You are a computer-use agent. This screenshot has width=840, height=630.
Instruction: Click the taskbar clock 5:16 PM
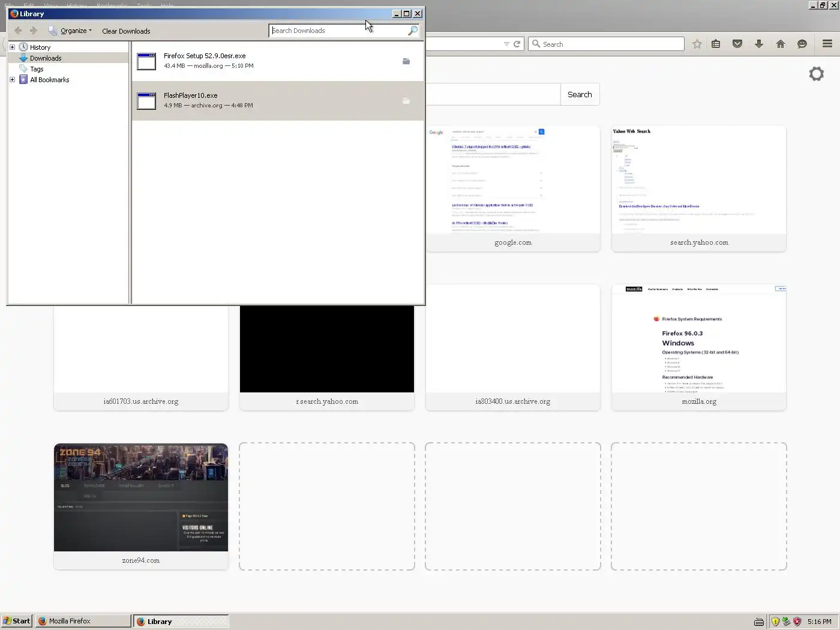[819, 622]
